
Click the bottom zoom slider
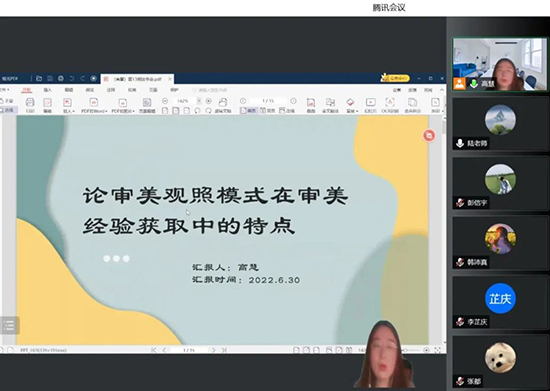tap(414, 350)
